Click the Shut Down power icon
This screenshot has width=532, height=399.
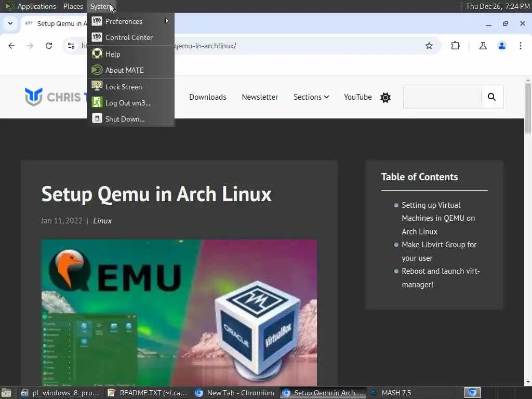tap(97, 118)
